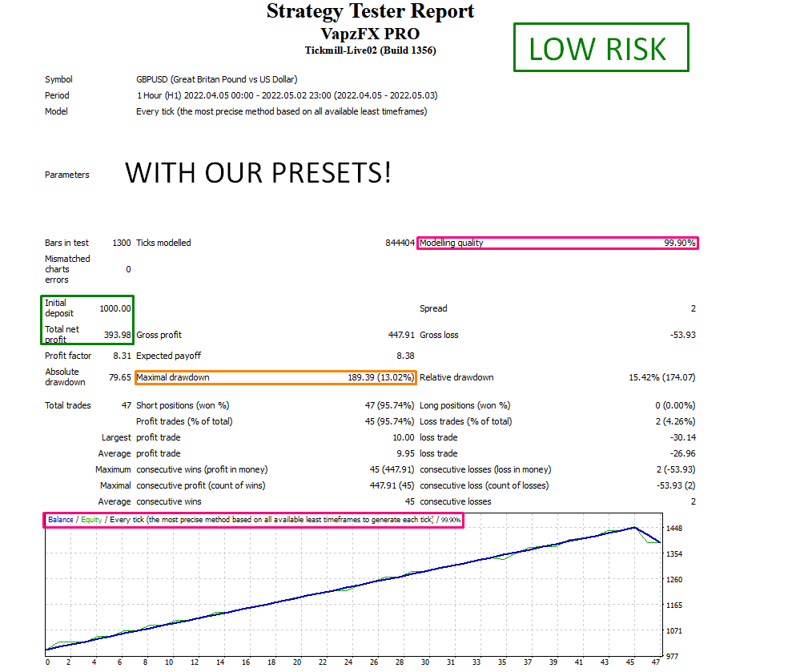Click the "Period" row label

(58, 95)
